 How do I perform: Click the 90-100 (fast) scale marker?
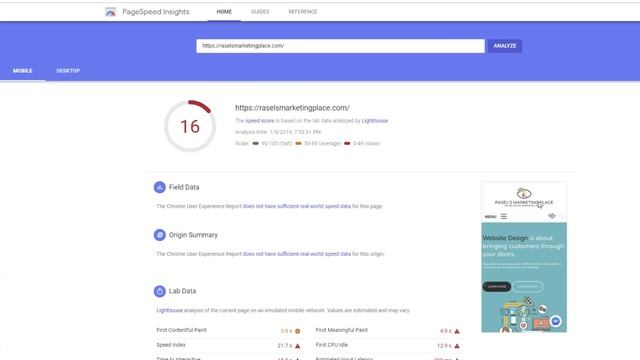point(256,143)
